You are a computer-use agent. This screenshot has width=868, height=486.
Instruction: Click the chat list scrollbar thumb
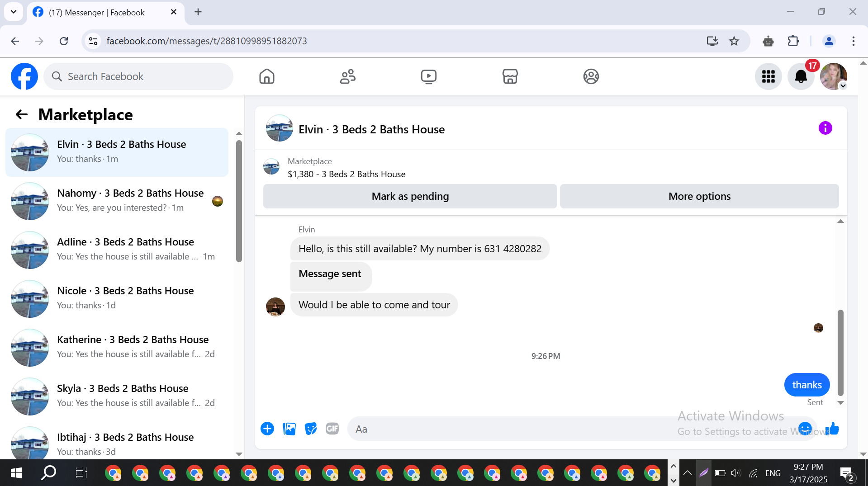click(239, 201)
